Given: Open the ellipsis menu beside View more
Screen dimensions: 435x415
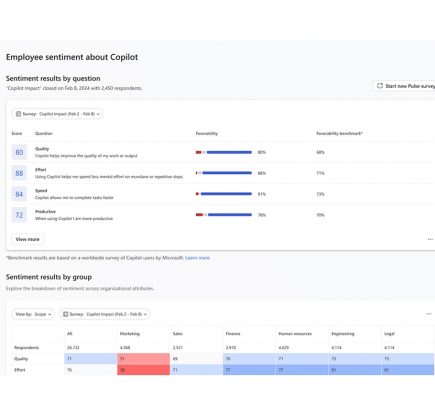Looking at the screenshot, I should tap(430, 239).
